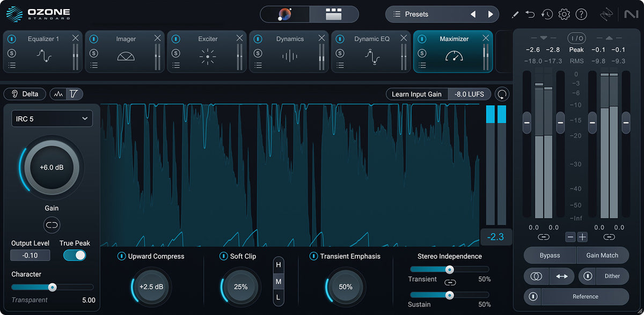Click Learn Input Gain

tap(417, 94)
